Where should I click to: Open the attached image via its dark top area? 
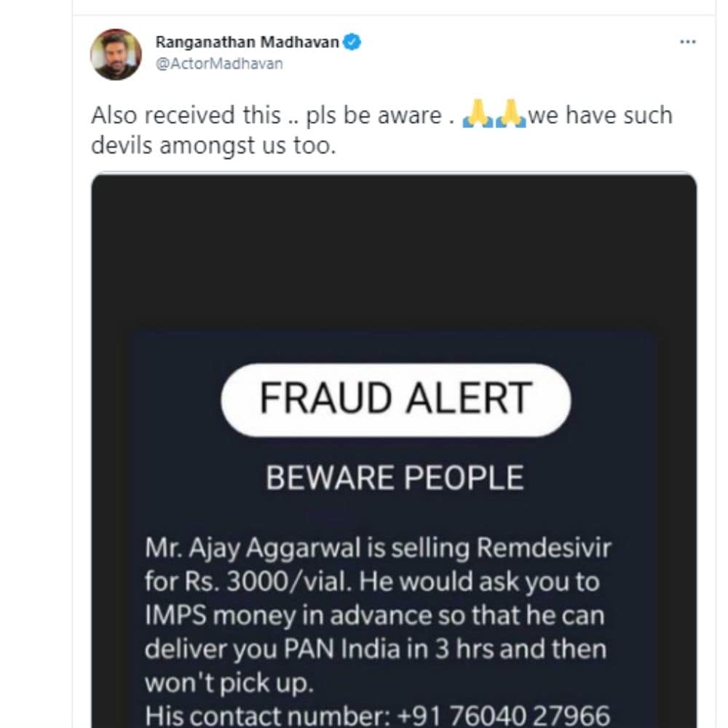click(393, 248)
